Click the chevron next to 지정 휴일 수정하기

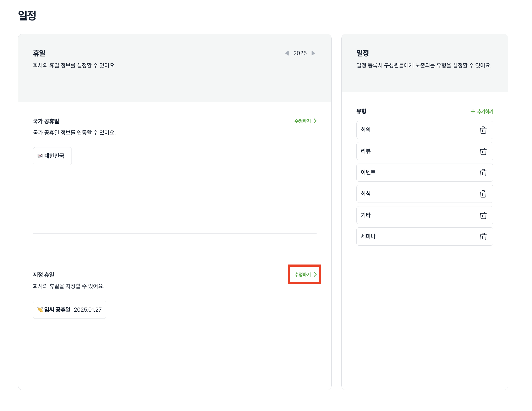(315, 275)
